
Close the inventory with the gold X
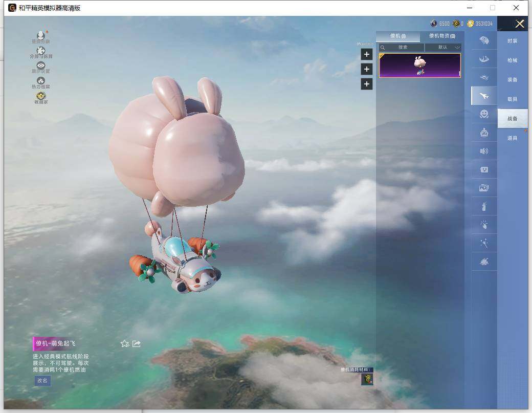519,24
